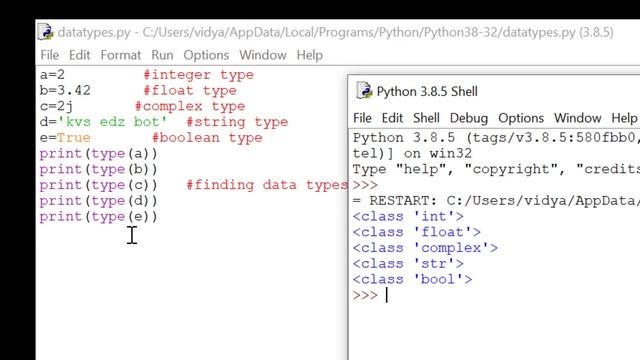
Task: Click shell output <class 'str'>
Action: pos(408,264)
